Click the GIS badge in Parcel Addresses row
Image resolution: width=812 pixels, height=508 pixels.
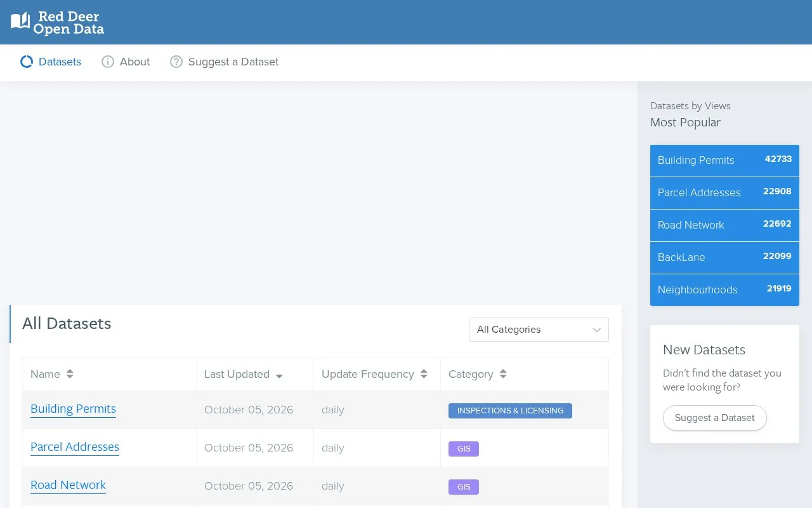click(x=464, y=449)
